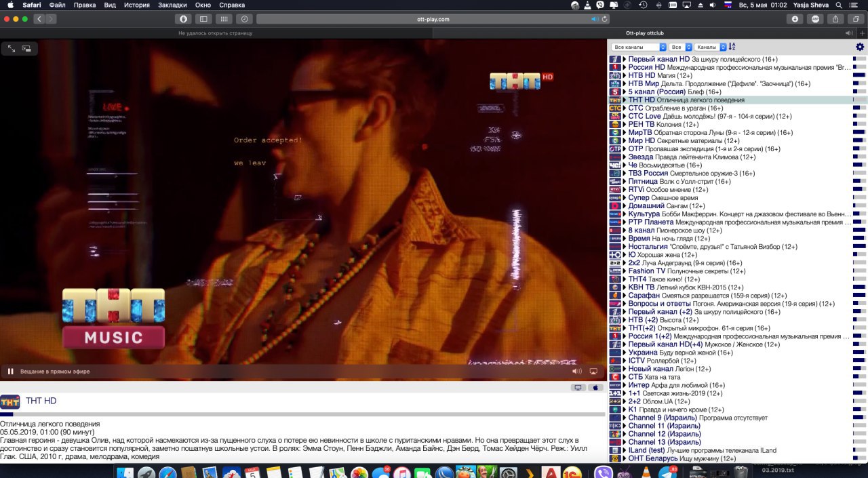Open Time Machine menu bar icon
Screen dimensions: 868x478
(643, 5)
